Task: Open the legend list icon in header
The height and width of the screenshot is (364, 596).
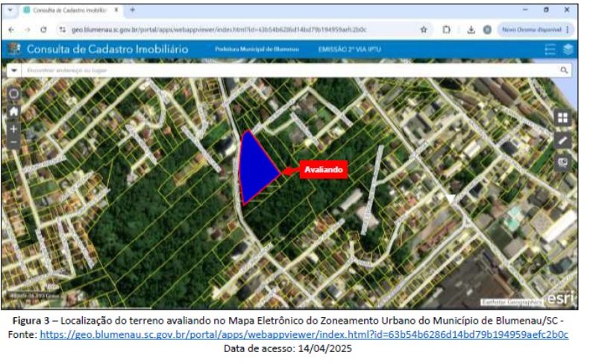Action: coord(550,49)
